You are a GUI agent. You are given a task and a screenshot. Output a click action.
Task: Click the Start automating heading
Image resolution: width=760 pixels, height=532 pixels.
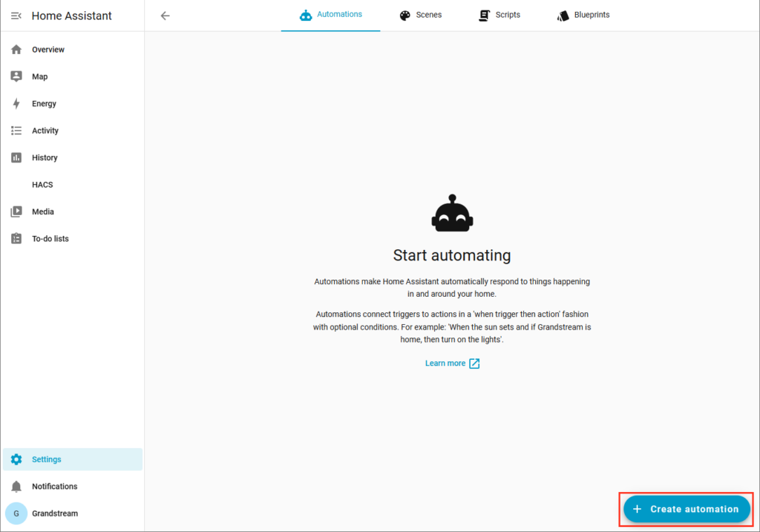(x=452, y=255)
